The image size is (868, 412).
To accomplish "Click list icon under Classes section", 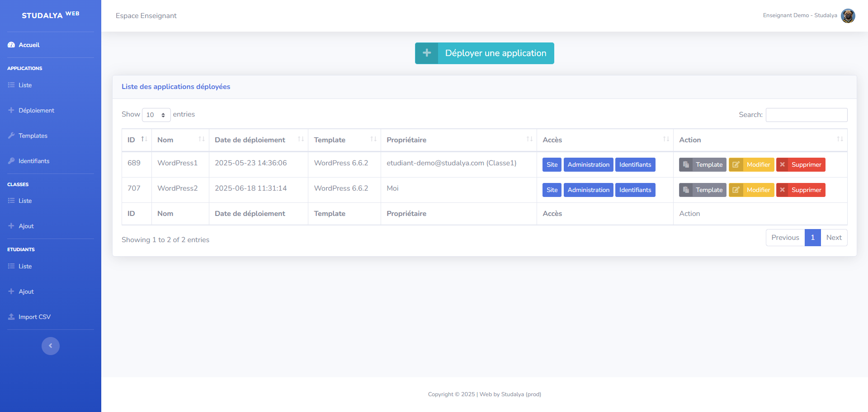I will [11, 201].
